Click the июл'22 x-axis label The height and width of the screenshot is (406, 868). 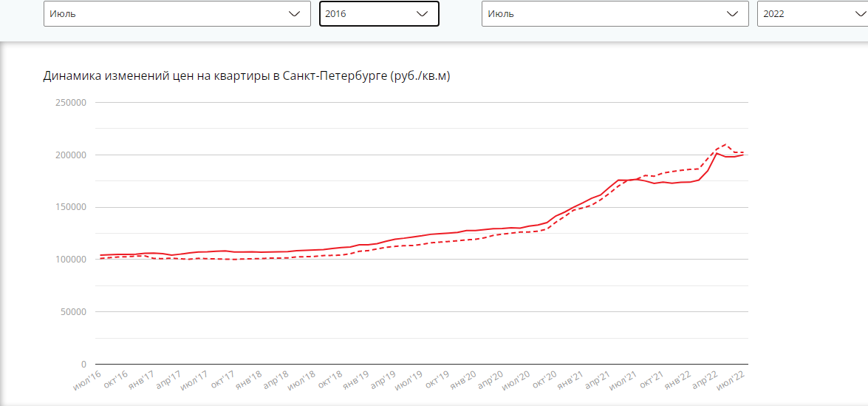tap(732, 382)
